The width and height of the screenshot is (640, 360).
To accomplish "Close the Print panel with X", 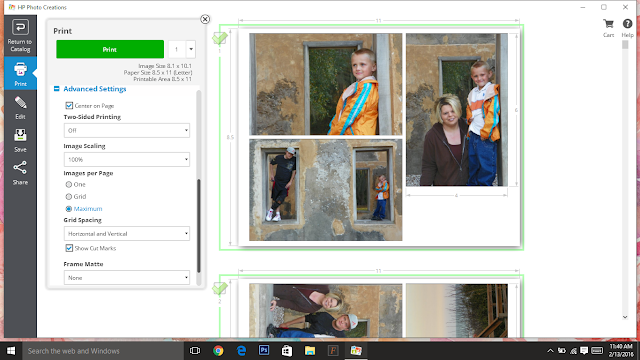I will pos(205,19).
